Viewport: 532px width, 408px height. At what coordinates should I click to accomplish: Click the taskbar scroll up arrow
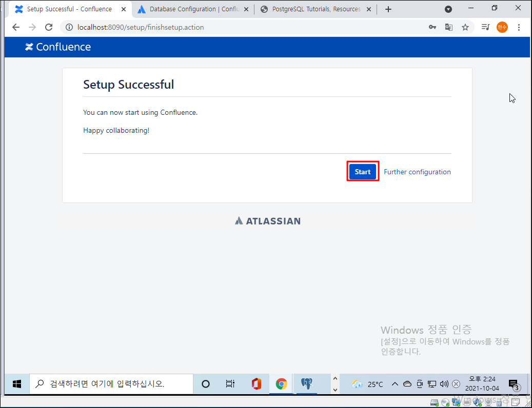335,378
